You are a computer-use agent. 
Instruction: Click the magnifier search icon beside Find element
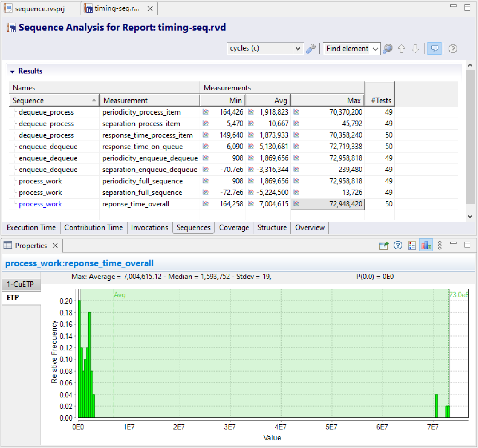[x=388, y=49]
